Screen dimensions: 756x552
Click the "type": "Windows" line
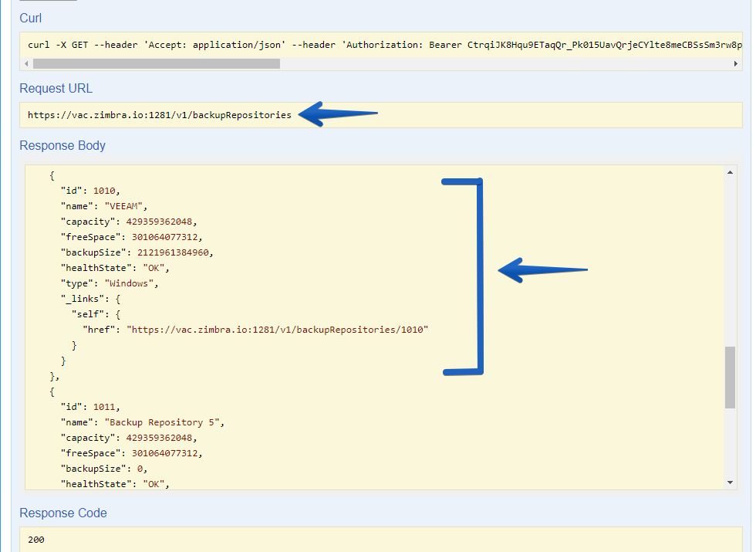coord(110,283)
